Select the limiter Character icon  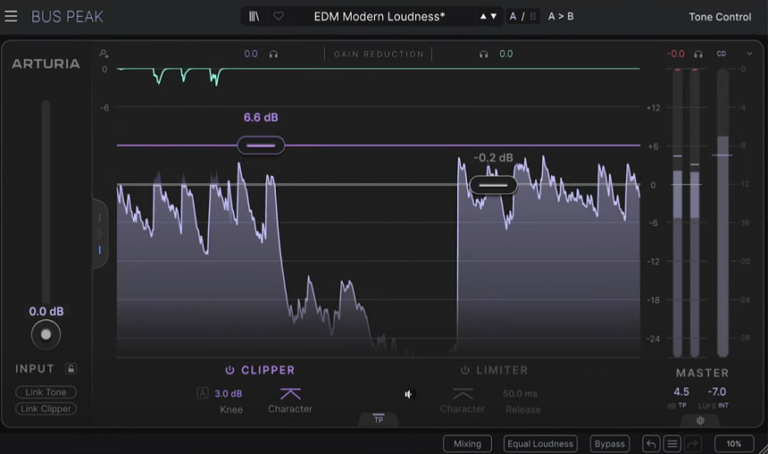(462, 393)
